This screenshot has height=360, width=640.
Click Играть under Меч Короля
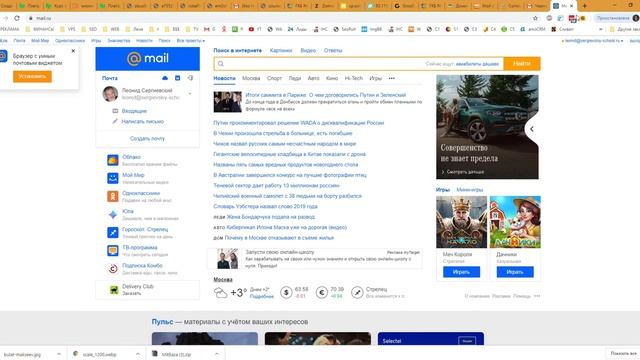pos(462,272)
